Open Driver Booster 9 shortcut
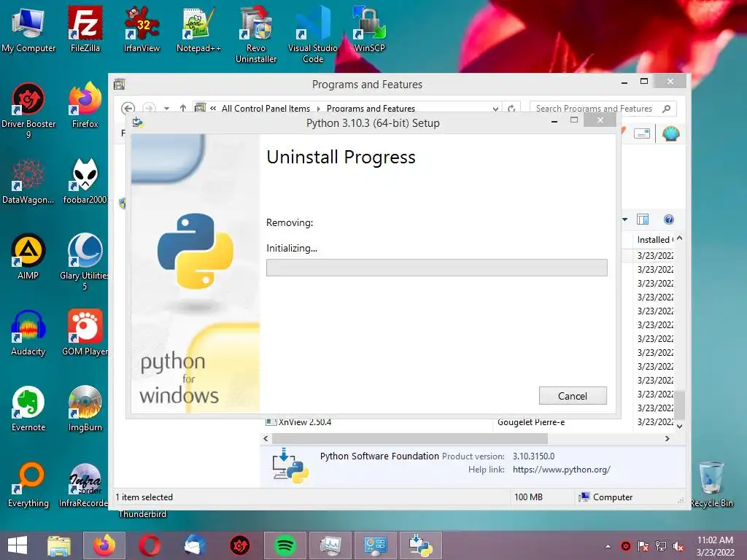 pos(28,111)
